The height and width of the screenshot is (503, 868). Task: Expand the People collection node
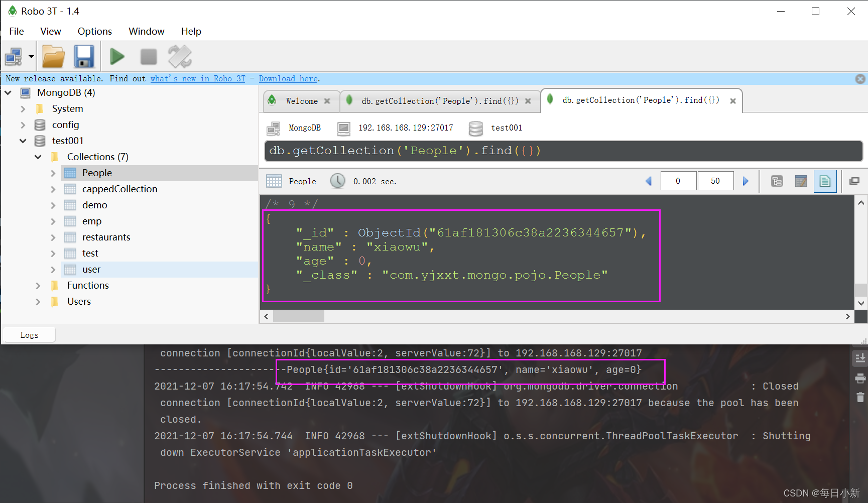(x=53, y=173)
